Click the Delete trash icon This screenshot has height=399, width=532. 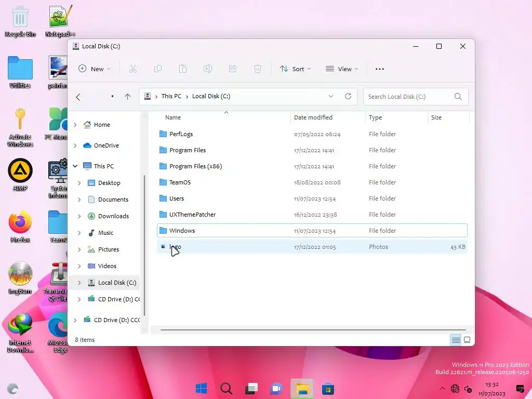258,69
